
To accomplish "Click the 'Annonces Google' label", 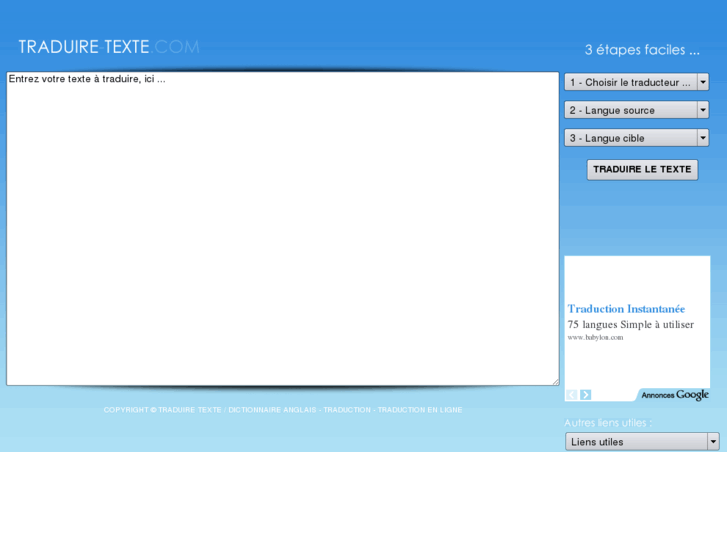I will pyautogui.click(x=675, y=395).
